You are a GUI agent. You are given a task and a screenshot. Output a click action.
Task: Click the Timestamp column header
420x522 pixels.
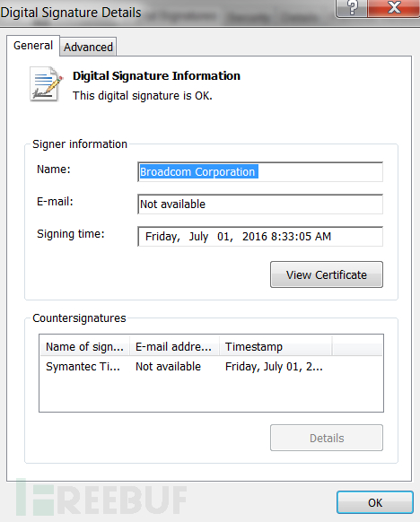[276, 346]
